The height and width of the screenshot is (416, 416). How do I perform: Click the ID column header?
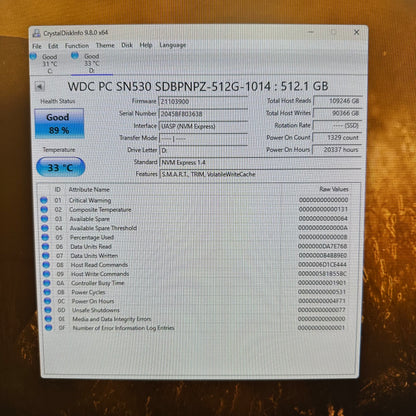58,189
